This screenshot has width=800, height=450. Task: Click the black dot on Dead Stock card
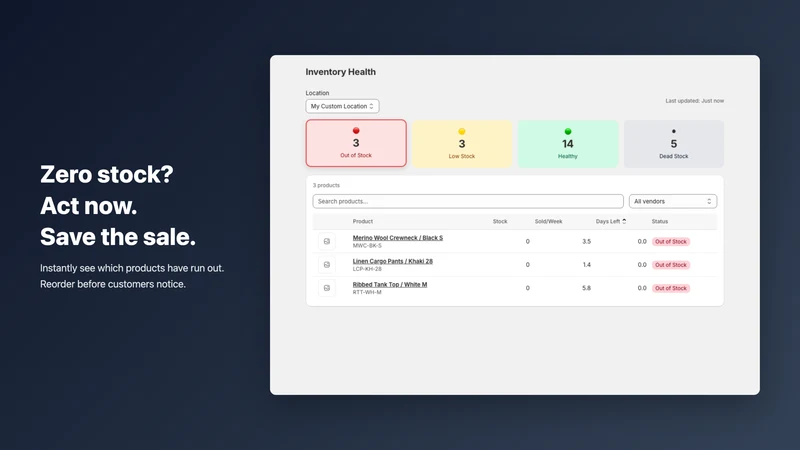[x=673, y=132]
